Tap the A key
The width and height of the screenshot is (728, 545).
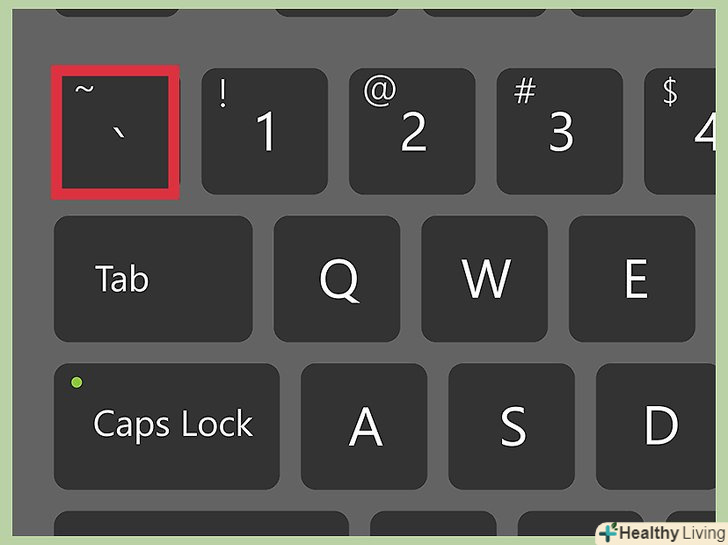click(x=364, y=427)
